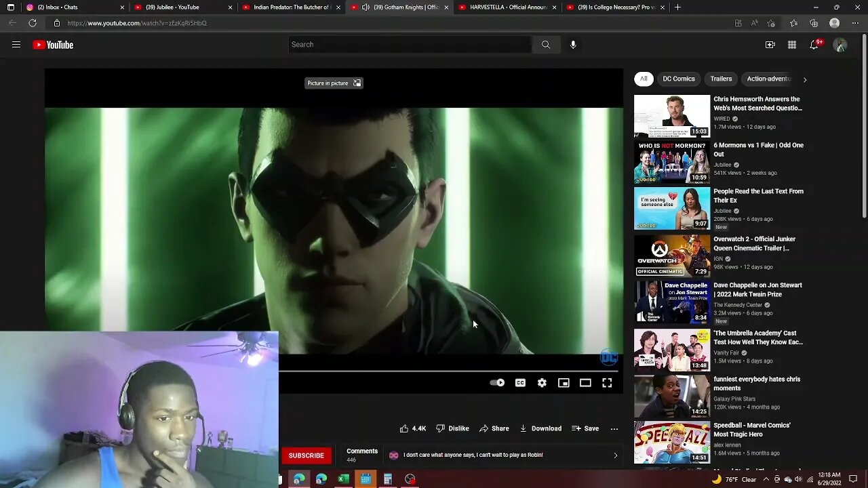Open The Umbrella Academy Cast Test thumbnail

672,350
